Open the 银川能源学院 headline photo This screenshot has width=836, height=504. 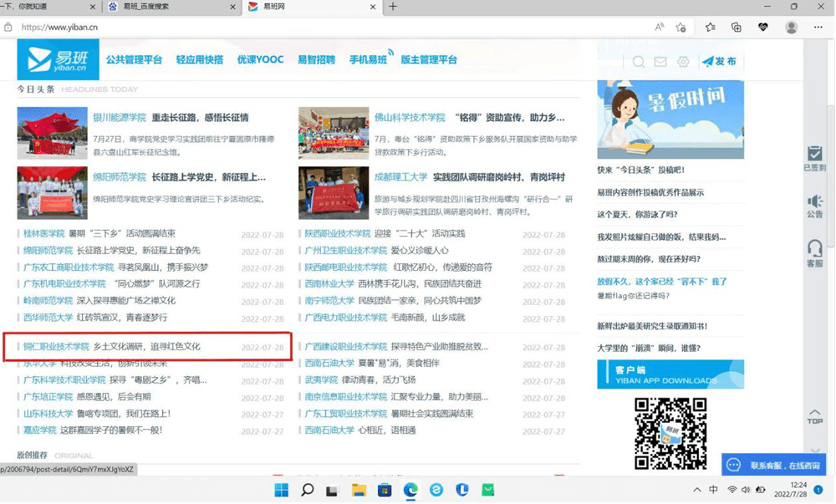click(52, 133)
